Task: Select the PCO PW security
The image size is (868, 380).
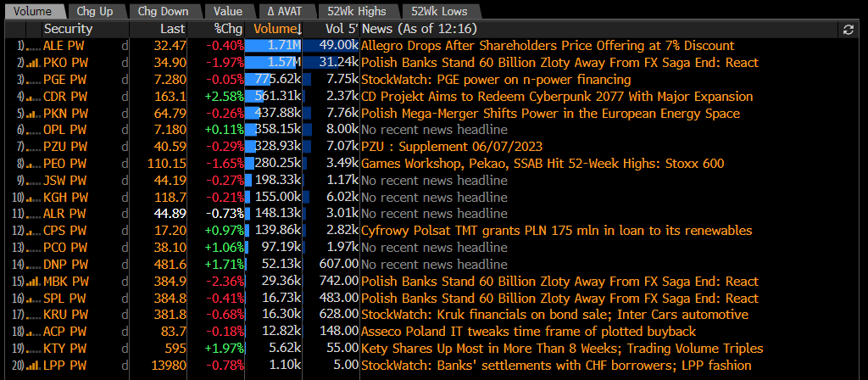Action: pos(64,249)
